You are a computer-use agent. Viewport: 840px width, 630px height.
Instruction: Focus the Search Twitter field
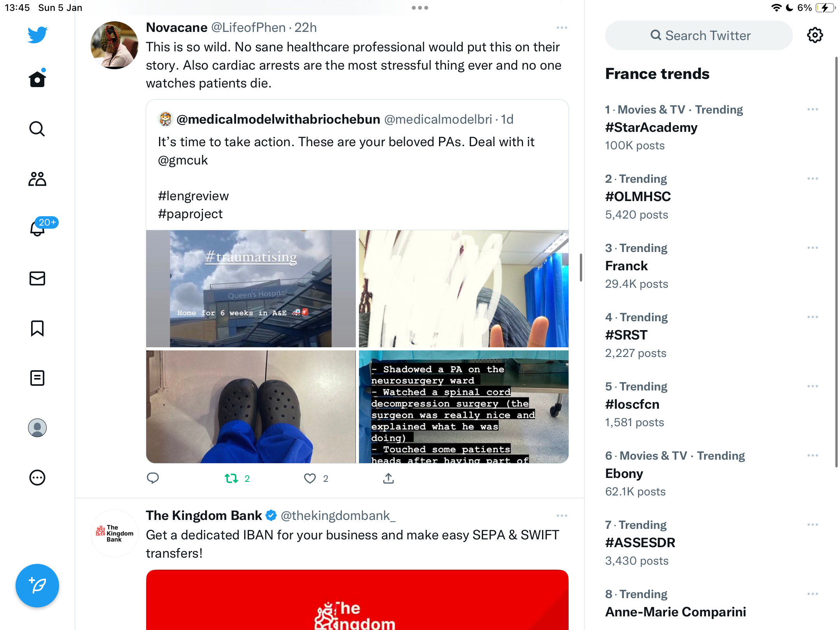(699, 35)
